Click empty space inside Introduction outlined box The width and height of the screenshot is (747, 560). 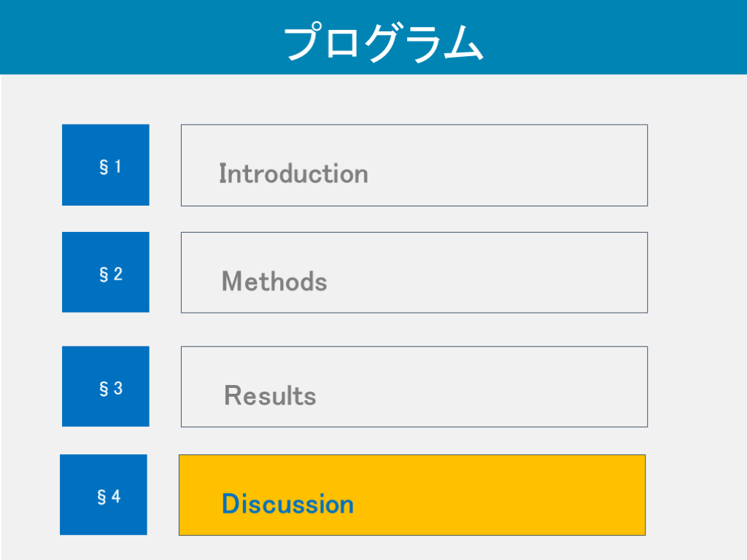tap(511, 166)
